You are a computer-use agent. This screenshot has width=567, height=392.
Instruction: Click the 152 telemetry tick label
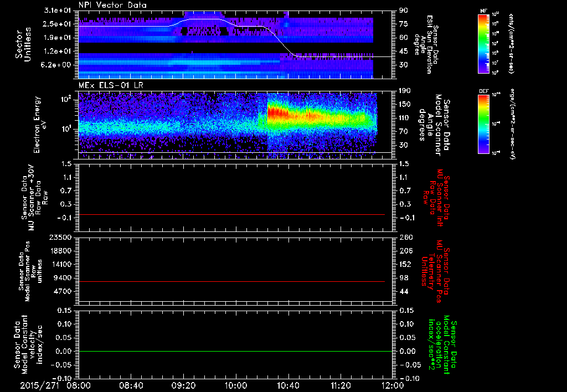pos(406,264)
